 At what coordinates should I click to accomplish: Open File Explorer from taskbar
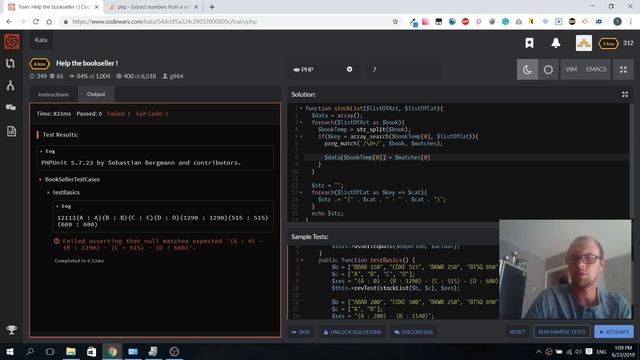coord(71,351)
